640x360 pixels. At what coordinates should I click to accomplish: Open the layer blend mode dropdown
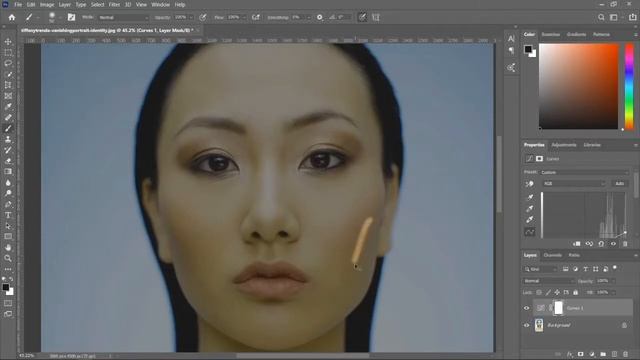coord(549,281)
